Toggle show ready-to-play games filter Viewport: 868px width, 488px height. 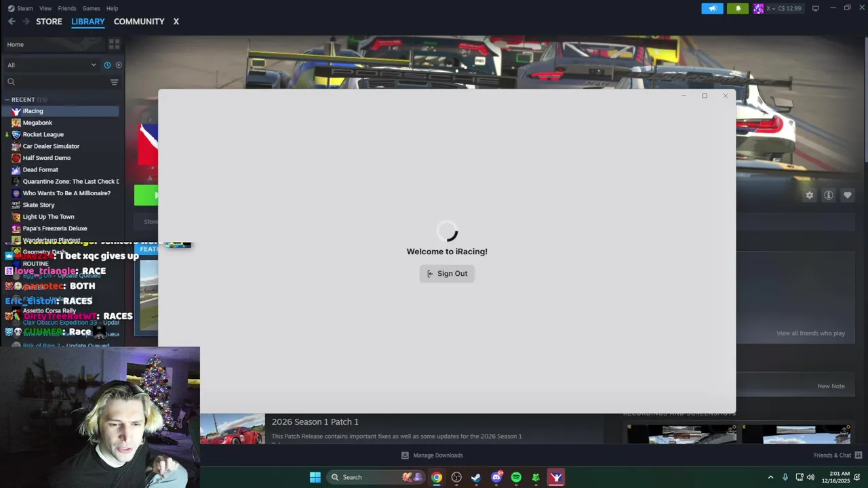[119, 65]
